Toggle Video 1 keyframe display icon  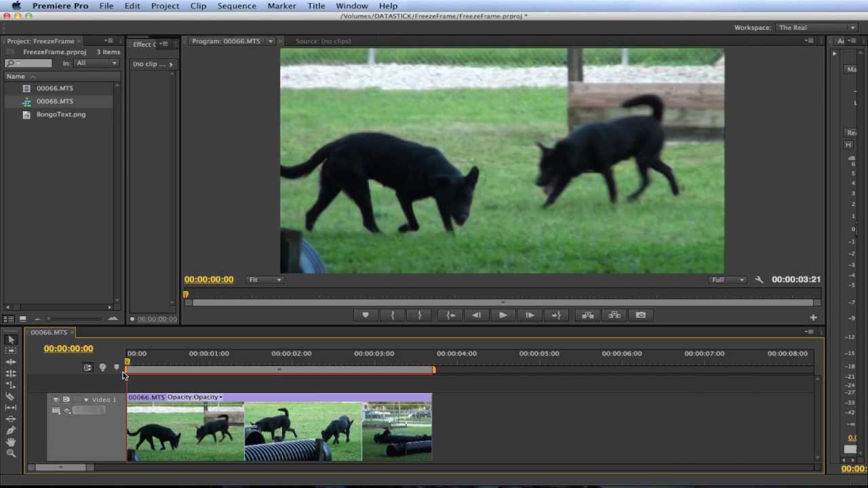click(66, 410)
